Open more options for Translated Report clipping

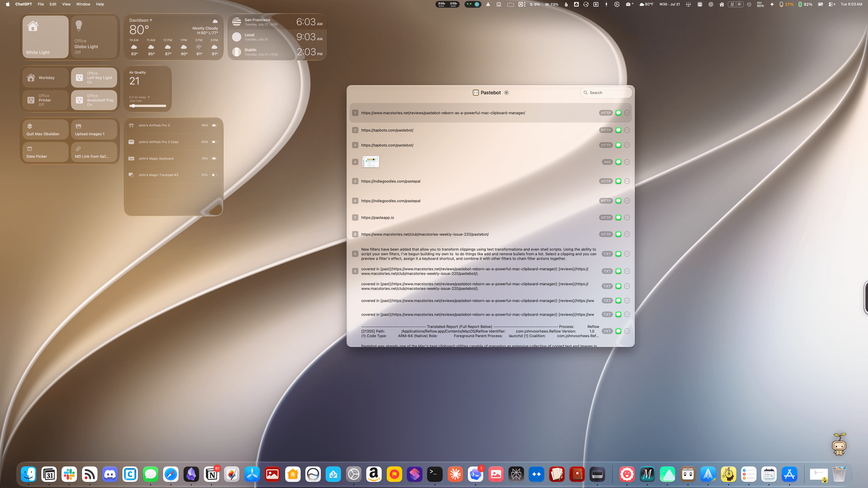pos(627,331)
